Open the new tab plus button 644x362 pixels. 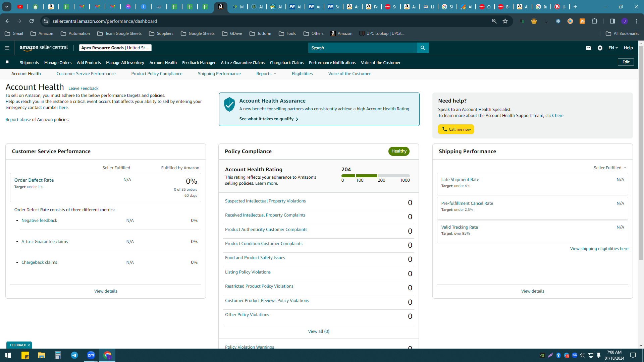click(x=575, y=7)
